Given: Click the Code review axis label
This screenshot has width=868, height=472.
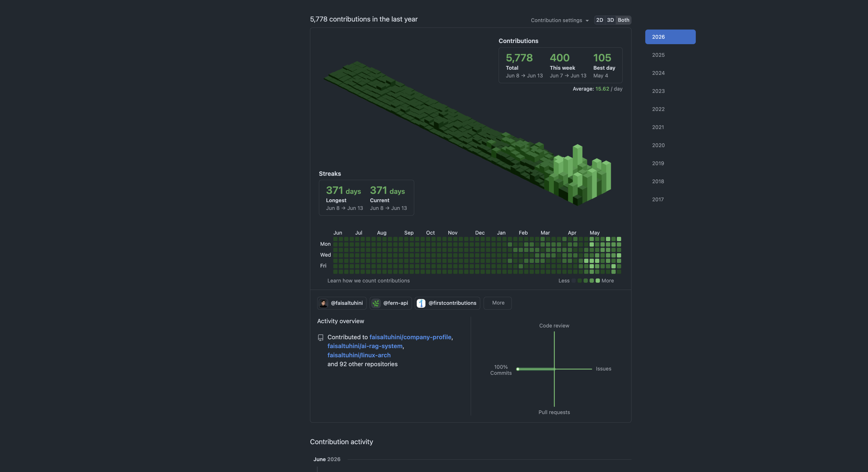Looking at the screenshot, I should [554, 325].
